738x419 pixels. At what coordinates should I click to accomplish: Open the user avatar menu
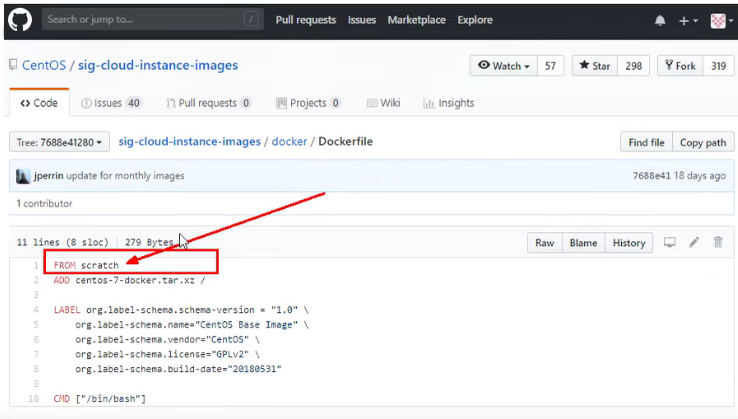[722, 21]
